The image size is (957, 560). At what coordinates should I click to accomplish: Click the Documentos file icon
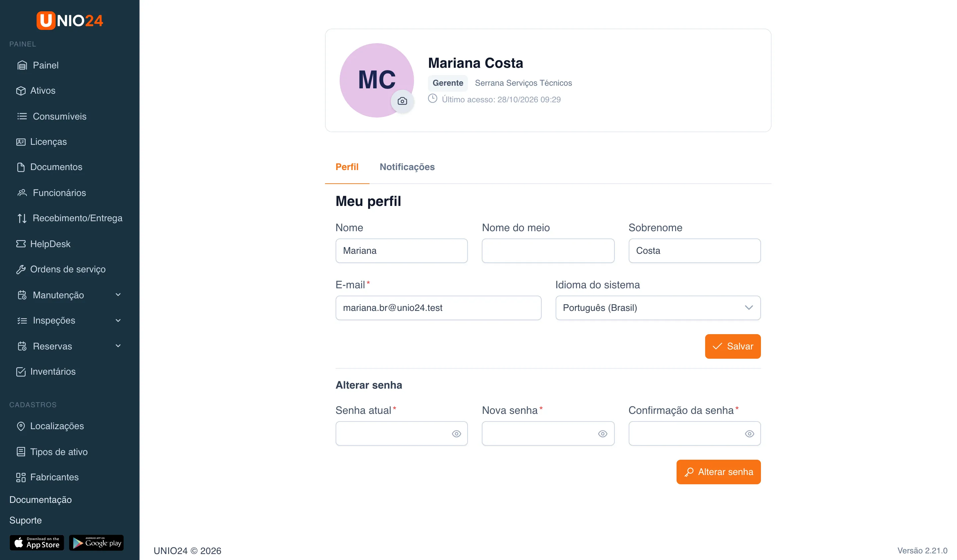coord(21,167)
